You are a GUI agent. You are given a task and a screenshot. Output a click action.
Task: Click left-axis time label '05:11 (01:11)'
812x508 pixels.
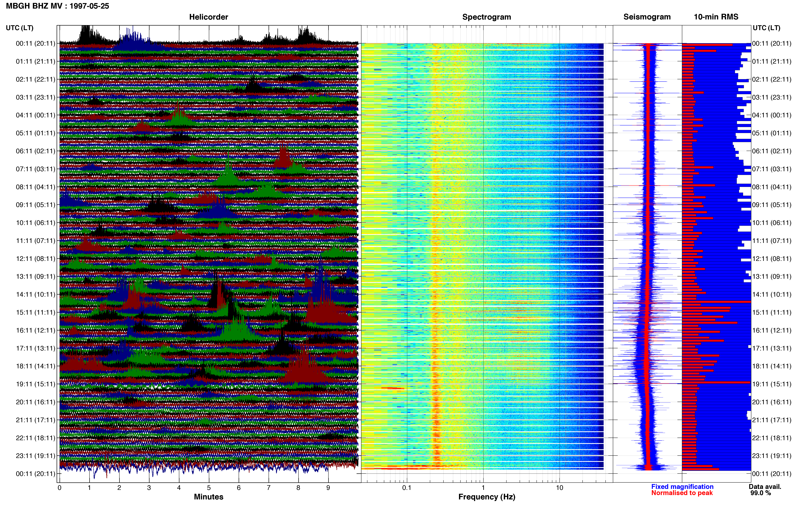tap(35, 133)
